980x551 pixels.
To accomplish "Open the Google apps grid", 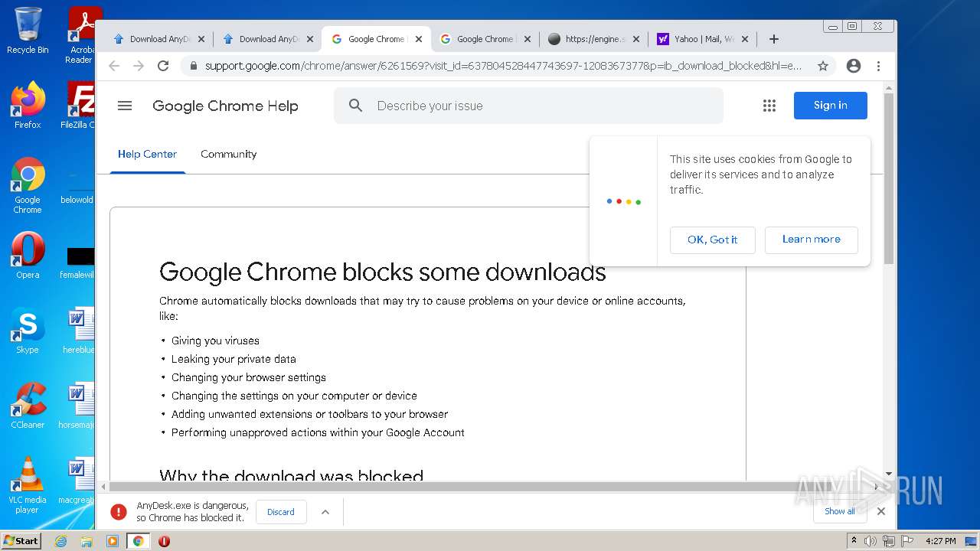I will coord(769,106).
